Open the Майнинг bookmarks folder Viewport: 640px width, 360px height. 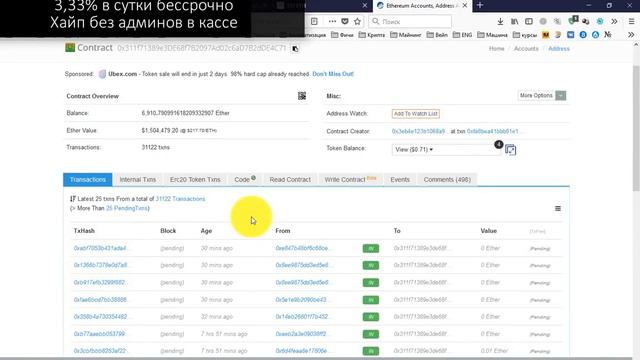406,35
